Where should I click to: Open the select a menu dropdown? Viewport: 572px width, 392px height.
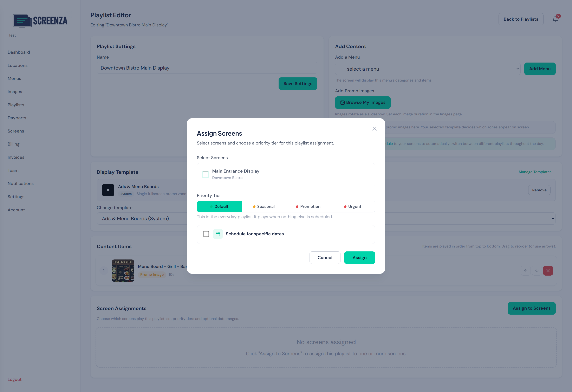(x=428, y=69)
